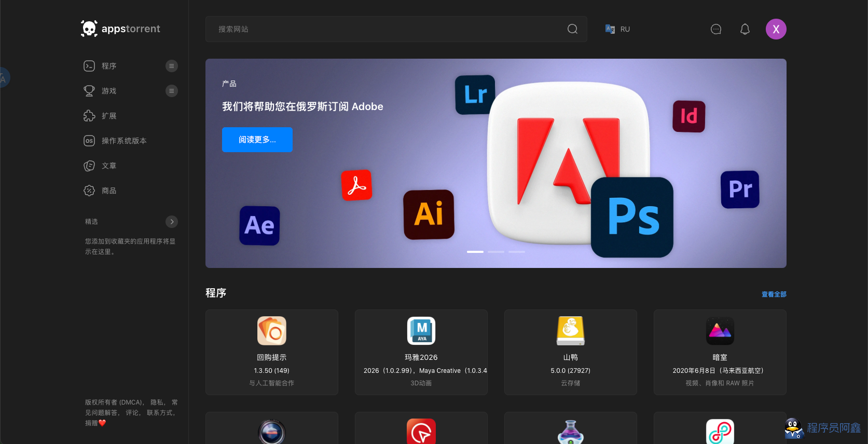The image size is (868, 444).
Task: Open the 文章 section in sidebar
Action: tap(109, 166)
